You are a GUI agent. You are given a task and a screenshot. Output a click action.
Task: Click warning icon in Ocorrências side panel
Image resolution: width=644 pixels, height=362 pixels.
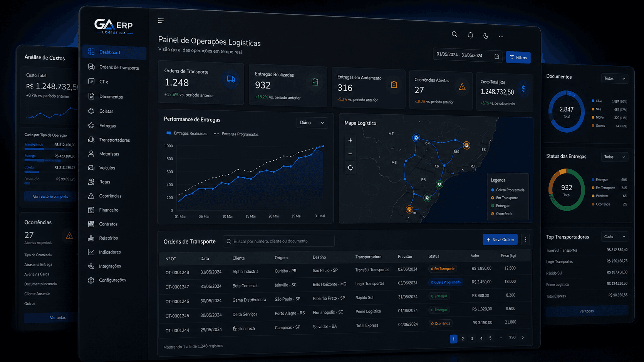tap(69, 235)
